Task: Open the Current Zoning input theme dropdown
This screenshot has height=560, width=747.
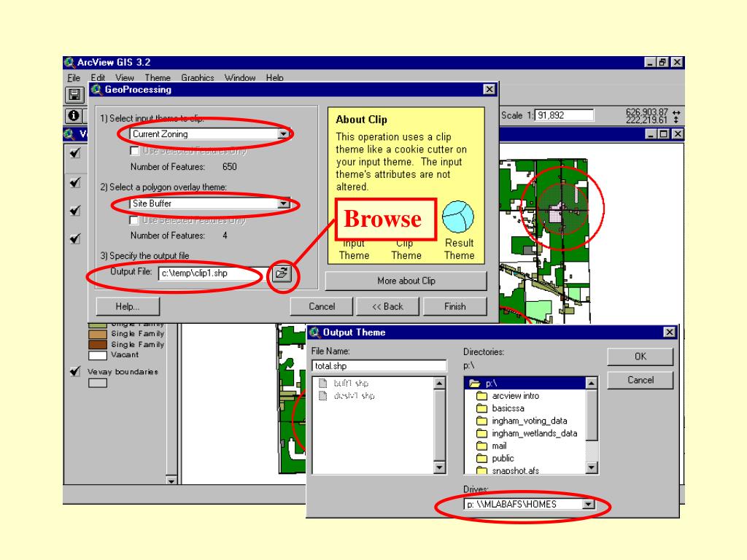Action: click(x=284, y=134)
